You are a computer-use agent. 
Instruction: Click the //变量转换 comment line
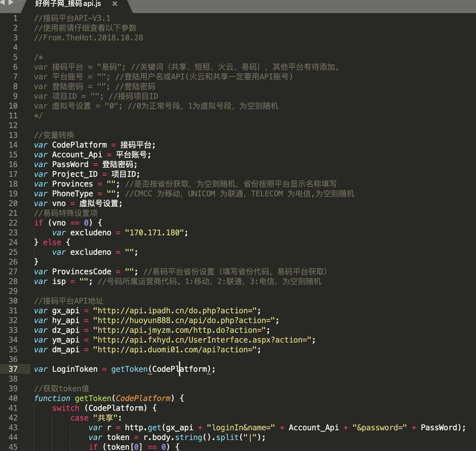54,135
